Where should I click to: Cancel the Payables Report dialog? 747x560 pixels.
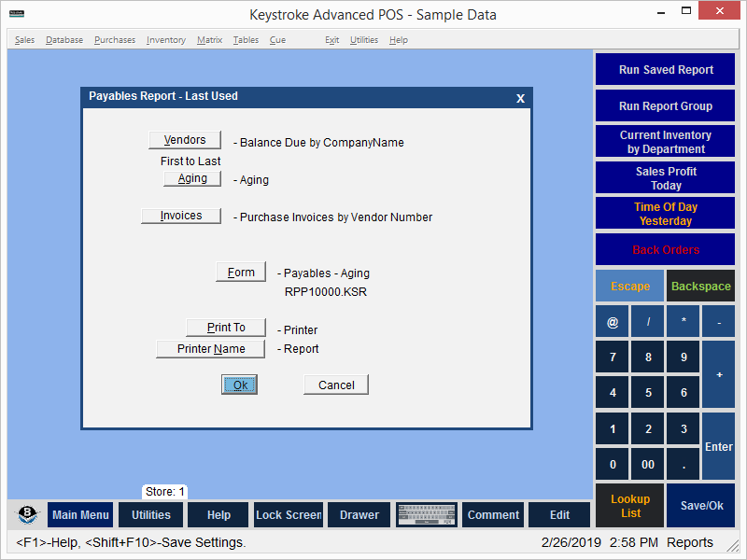(336, 385)
